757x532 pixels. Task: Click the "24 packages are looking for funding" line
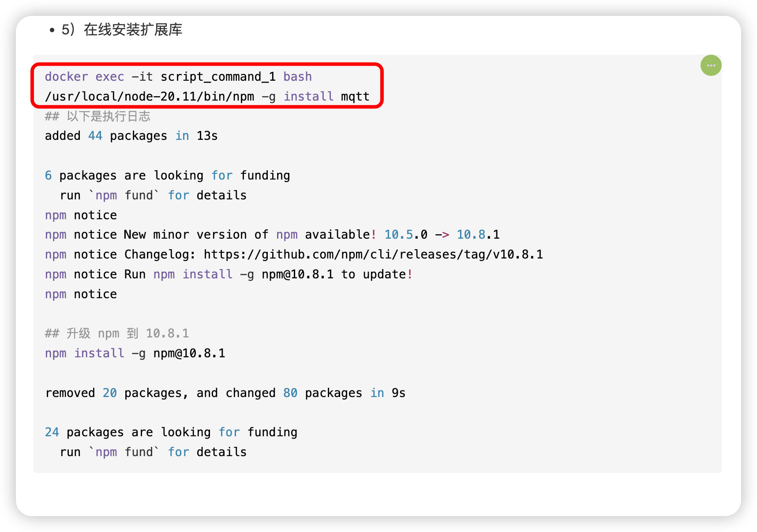click(171, 432)
